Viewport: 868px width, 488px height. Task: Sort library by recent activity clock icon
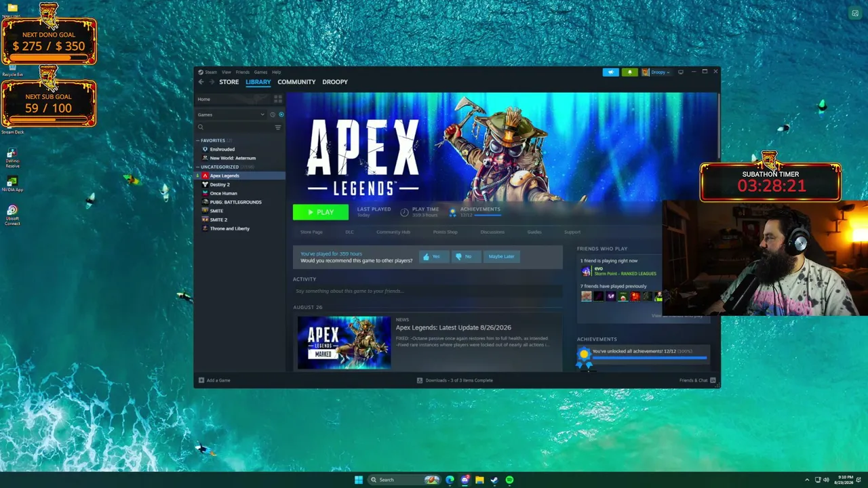[x=273, y=115]
